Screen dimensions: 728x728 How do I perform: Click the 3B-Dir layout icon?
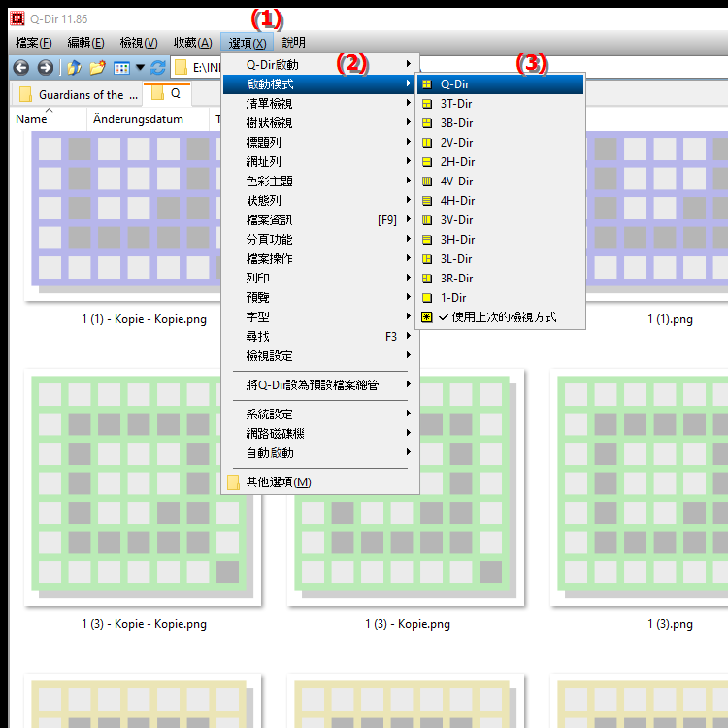click(x=427, y=123)
